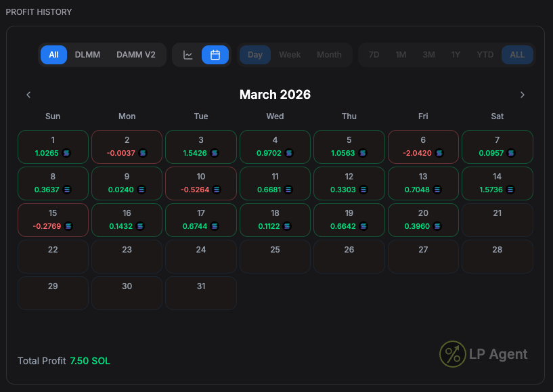
Task: Click the 0.6681 value on March 11
Action: pos(269,190)
